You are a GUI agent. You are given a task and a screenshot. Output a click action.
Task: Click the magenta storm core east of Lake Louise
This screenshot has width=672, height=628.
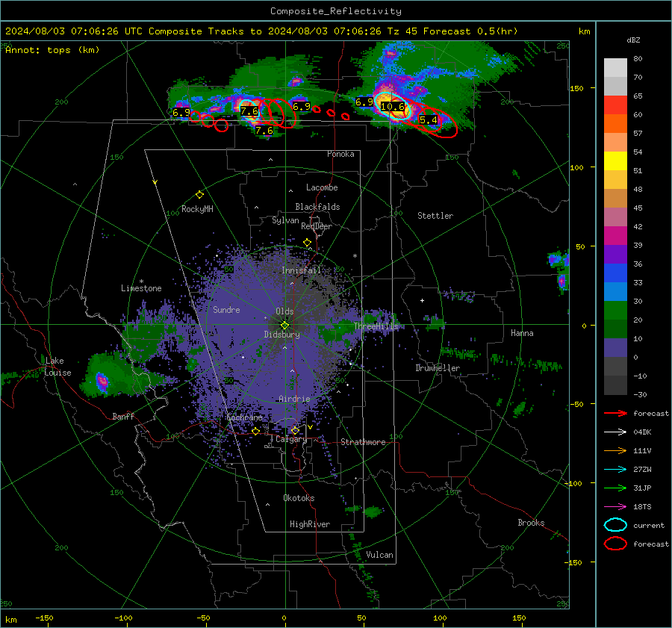click(x=102, y=381)
